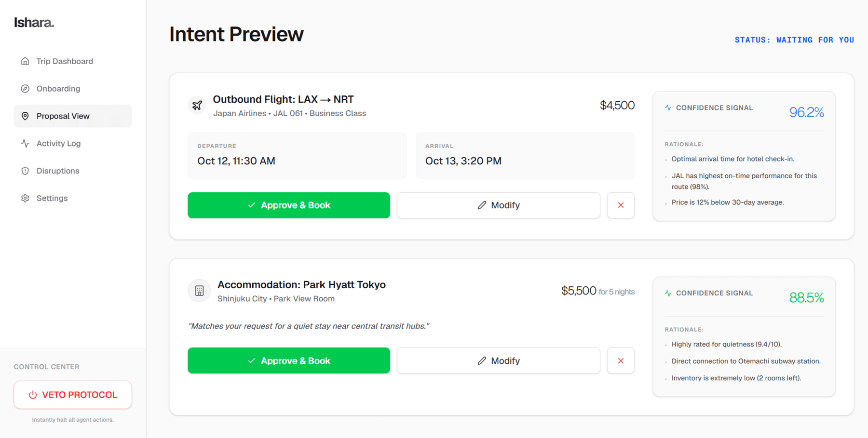
Task: Click the 'Matches your request for a quiet stay' quote
Action: point(309,326)
